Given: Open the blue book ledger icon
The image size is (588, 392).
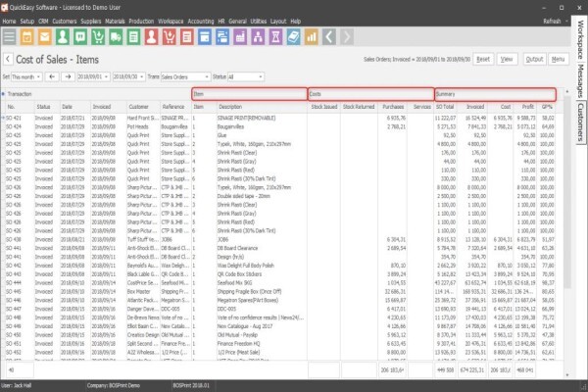Looking at the screenshot, I should click(293, 37).
